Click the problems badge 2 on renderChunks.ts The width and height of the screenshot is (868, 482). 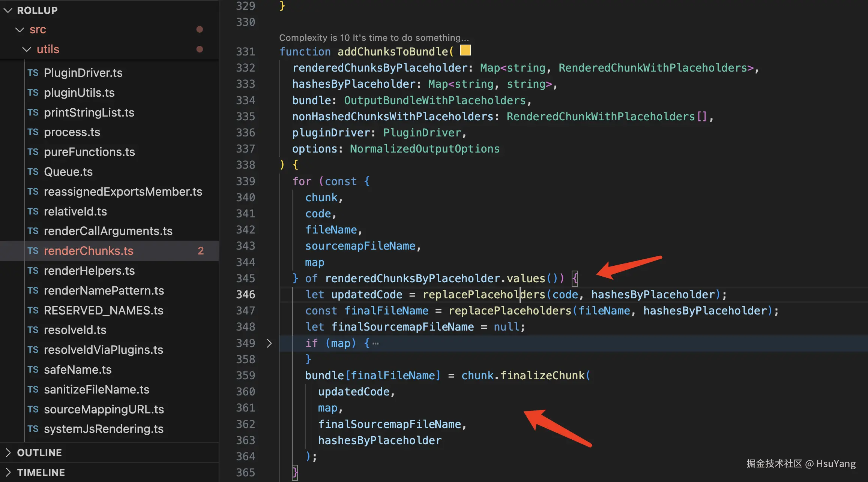coord(201,251)
